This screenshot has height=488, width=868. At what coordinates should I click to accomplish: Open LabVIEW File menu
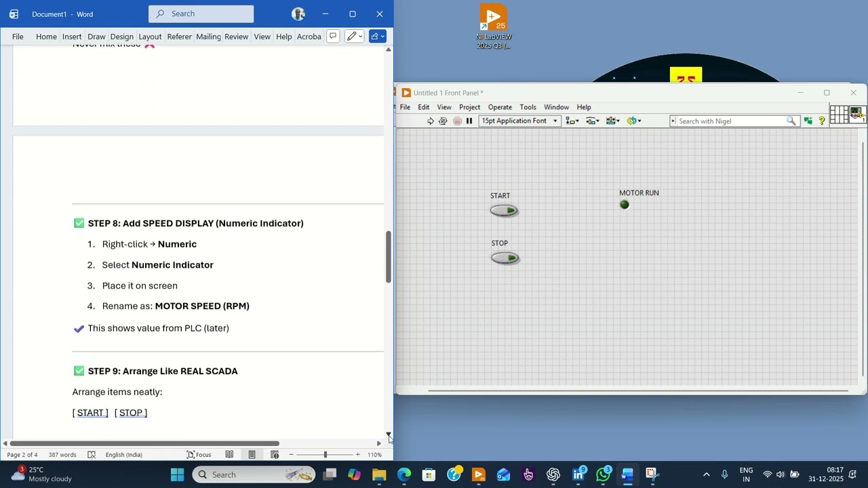405,107
